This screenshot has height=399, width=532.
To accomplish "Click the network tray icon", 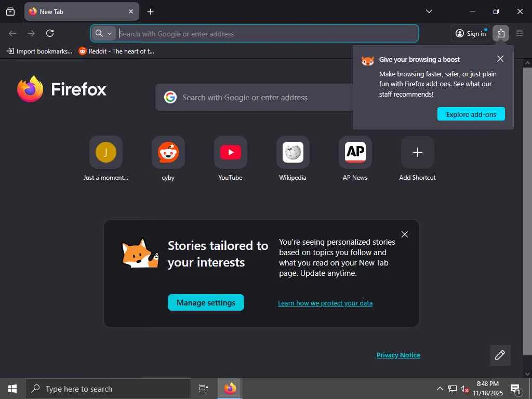I will pyautogui.click(x=453, y=389).
